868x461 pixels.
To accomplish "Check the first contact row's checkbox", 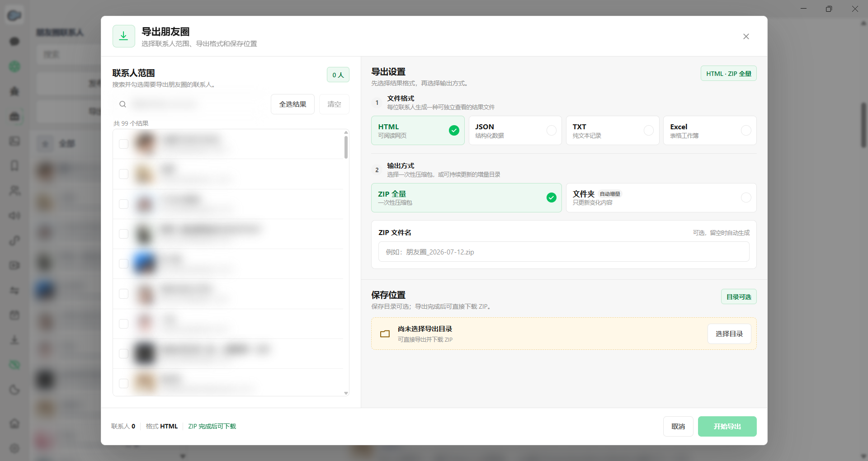I will [x=123, y=144].
